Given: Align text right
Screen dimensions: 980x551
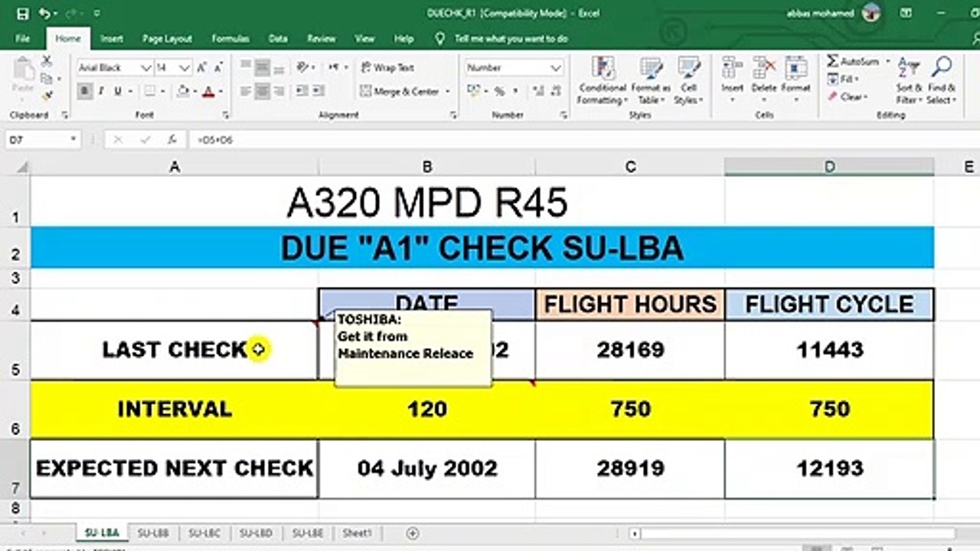Looking at the screenshot, I should point(279,91).
